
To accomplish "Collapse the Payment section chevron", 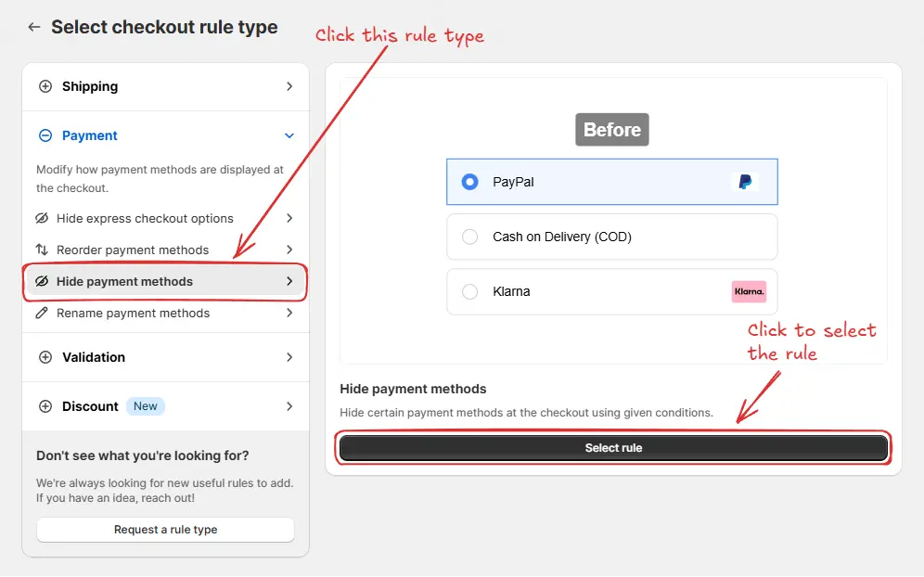I will 289,135.
